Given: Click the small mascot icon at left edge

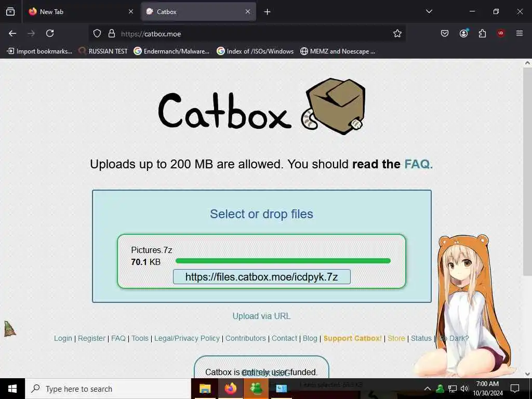Looking at the screenshot, I should (9, 329).
